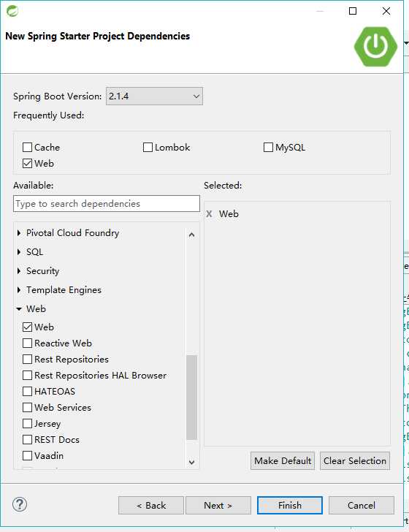The height and width of the screenshot is (532, 409).
Task: Click Clear Selection button
Action: (355, 460)
